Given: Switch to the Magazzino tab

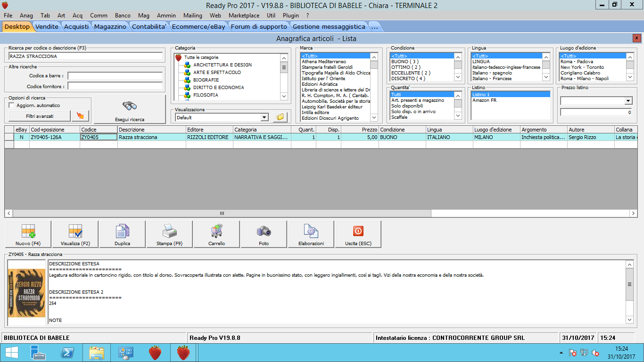Looking at the screenshot, I should pyautogui.click(x=110, y=27).
